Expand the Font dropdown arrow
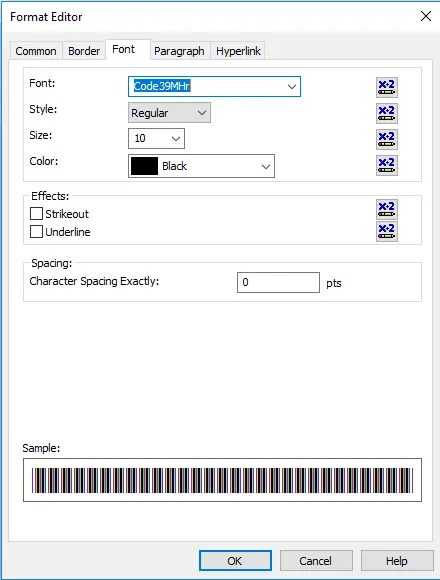Image resolution: width=440 pixels, height=580 pixels. [292, 87]
